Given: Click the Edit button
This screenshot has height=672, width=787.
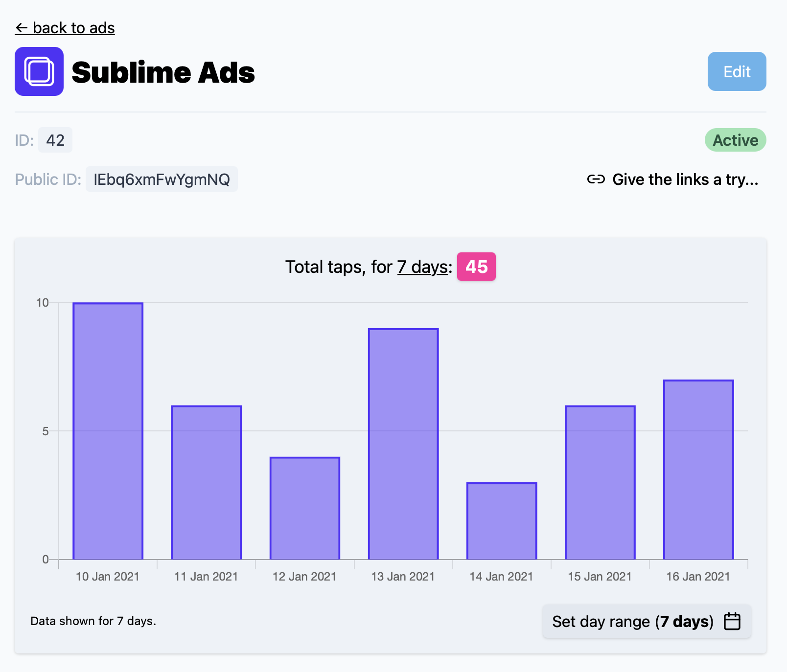Looking at the screenshot, I should [x=737, y=71].
